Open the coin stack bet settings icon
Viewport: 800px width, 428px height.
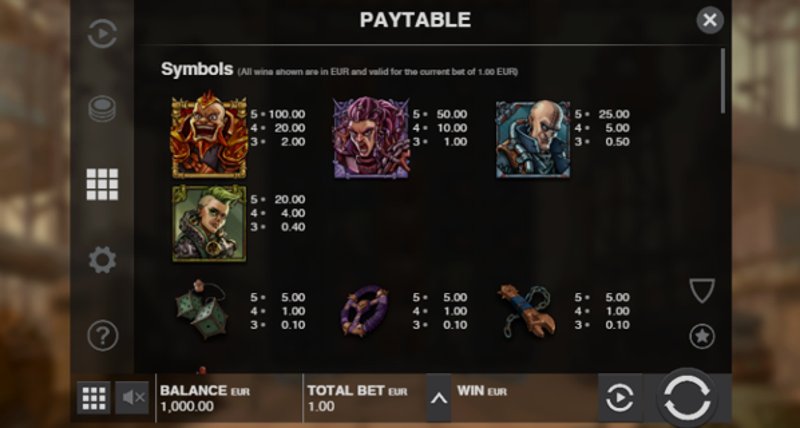[x=102, y=109]
